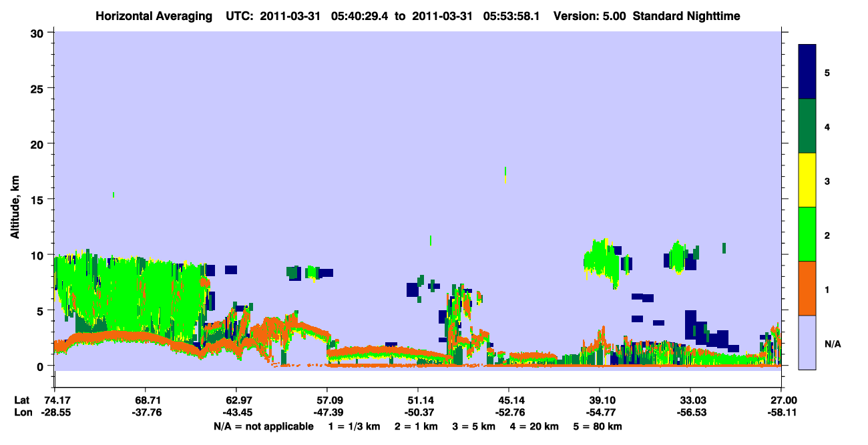The image size is (868, 445).
Task: Click the colorbar label '3'
Action: (x=827, y=181)
